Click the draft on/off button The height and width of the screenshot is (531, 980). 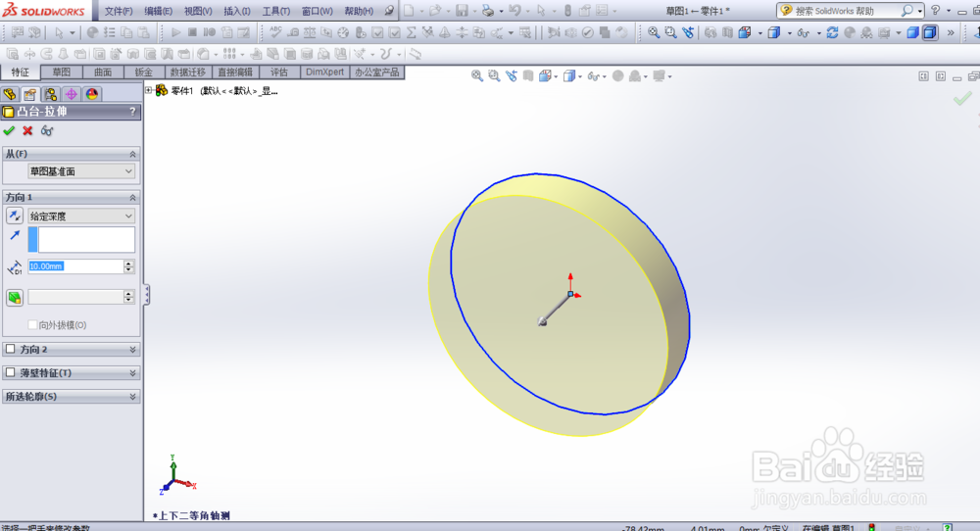(x=15, y=298)
